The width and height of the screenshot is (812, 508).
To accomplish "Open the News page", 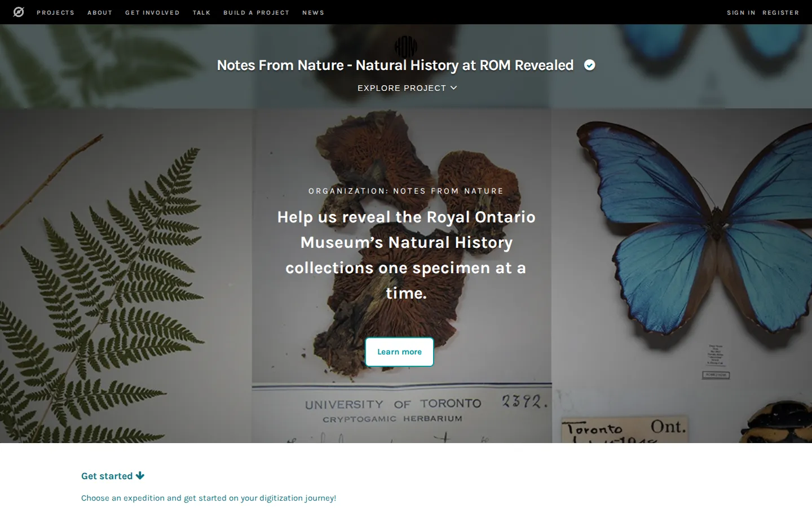I will [313, 12].
